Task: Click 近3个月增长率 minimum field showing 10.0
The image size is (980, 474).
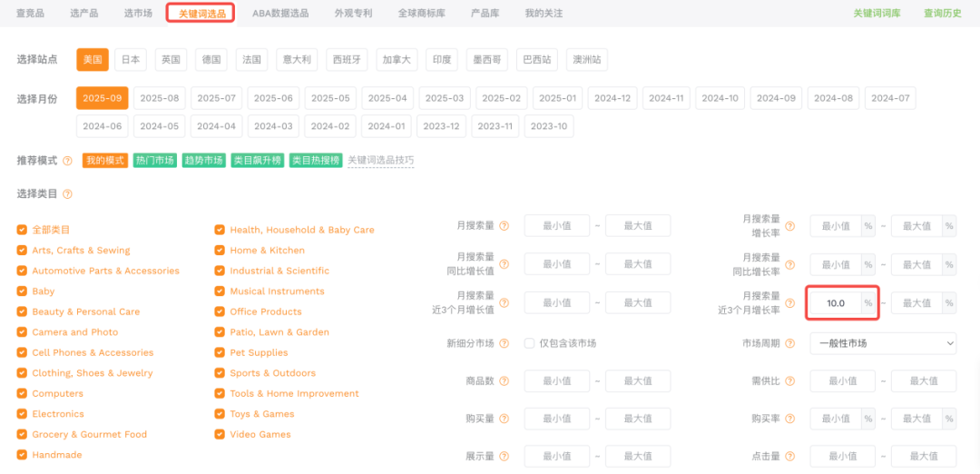Action: 836,302
